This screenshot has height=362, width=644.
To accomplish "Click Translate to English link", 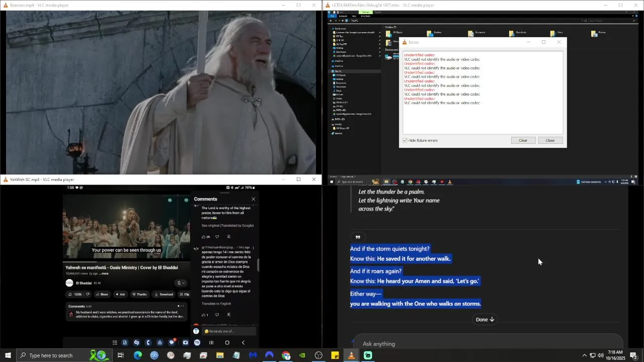I will [216, 304].
